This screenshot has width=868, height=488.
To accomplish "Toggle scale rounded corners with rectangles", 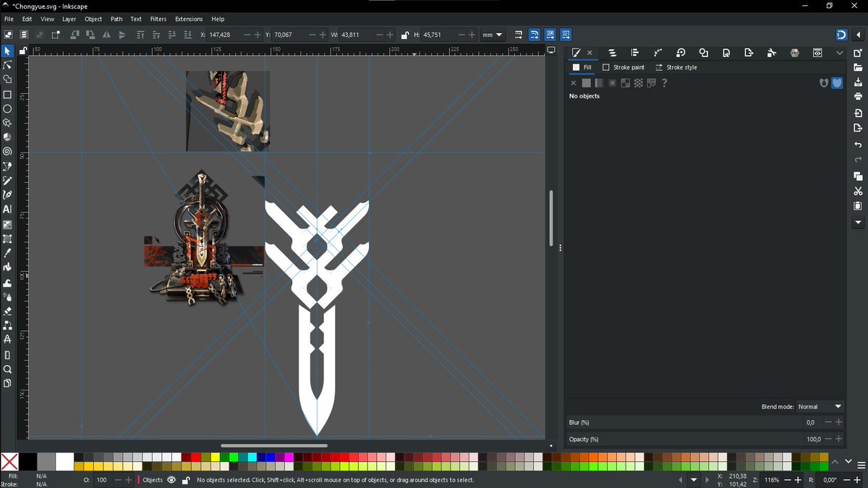I will pos(534,35).
